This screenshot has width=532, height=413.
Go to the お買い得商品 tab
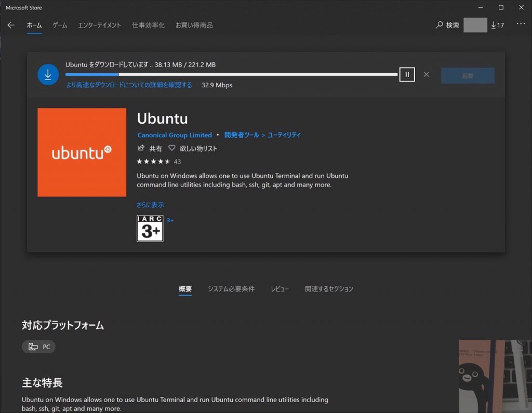click(x=194, y=25)
